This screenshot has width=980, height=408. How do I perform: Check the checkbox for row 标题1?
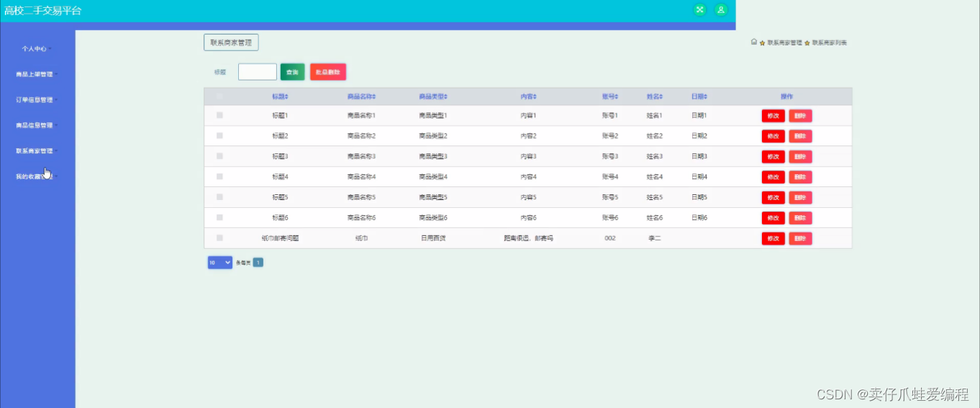coord(219,115)
